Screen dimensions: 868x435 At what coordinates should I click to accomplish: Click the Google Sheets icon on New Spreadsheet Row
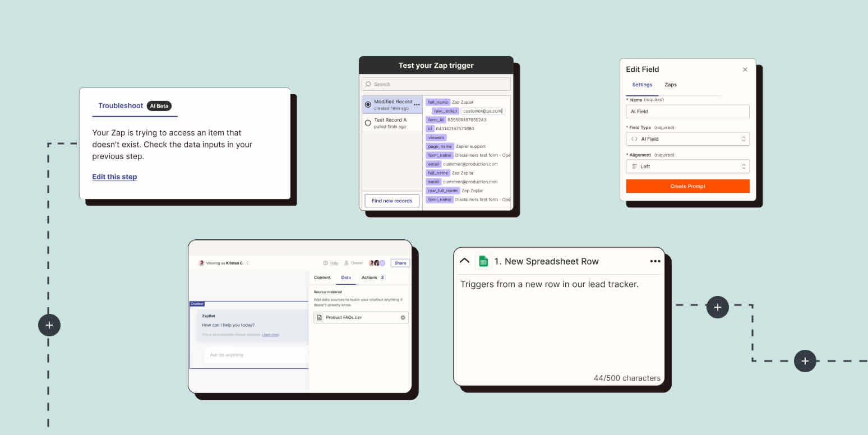click(483, 261)
